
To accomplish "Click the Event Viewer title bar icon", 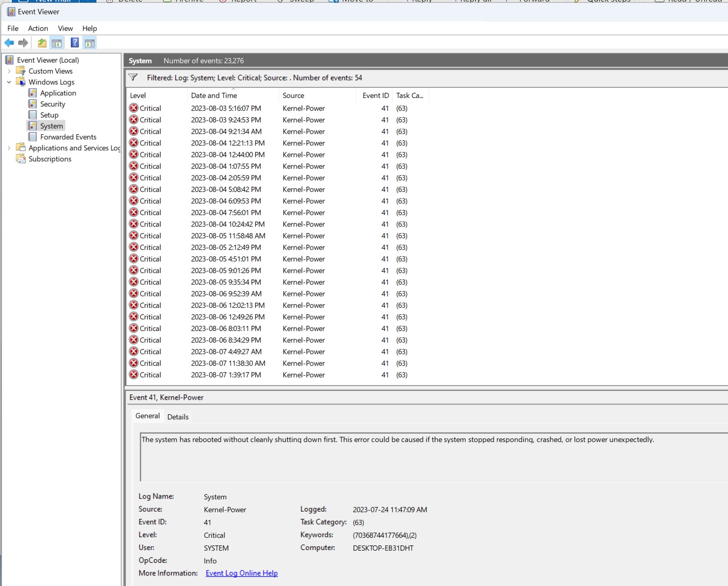I will tap(11, 12).
